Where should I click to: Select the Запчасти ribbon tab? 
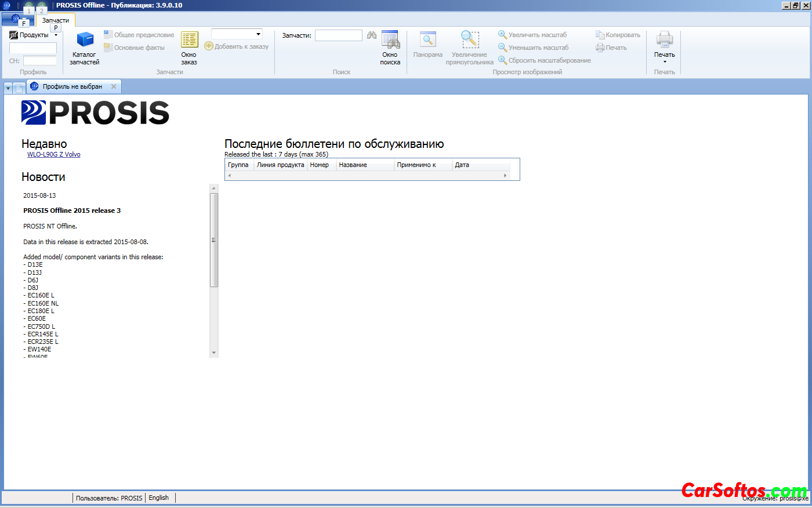[x=56, y=20]
